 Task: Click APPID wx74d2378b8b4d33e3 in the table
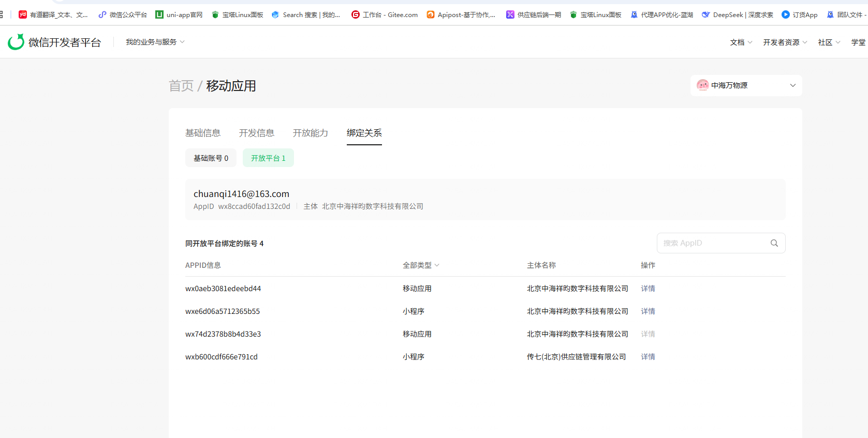tap(223, 334)
